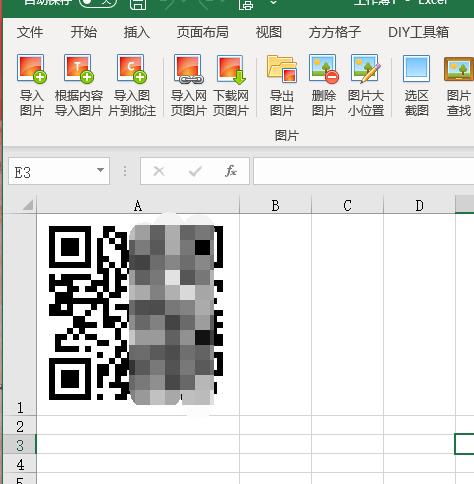The height and width of the screenshot is (484, 474).
Task: Select row 4 header
Action: point(20,463)
